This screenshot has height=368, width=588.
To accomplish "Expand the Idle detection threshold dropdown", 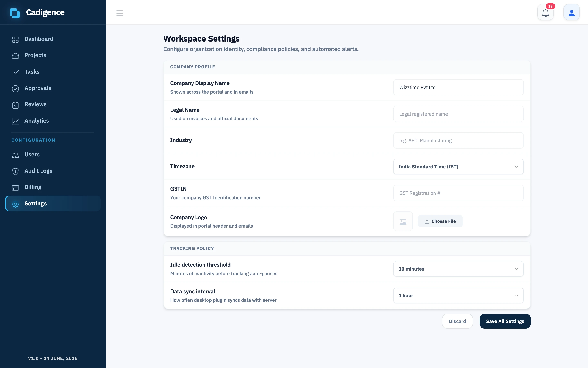I will tap(458, 269).
